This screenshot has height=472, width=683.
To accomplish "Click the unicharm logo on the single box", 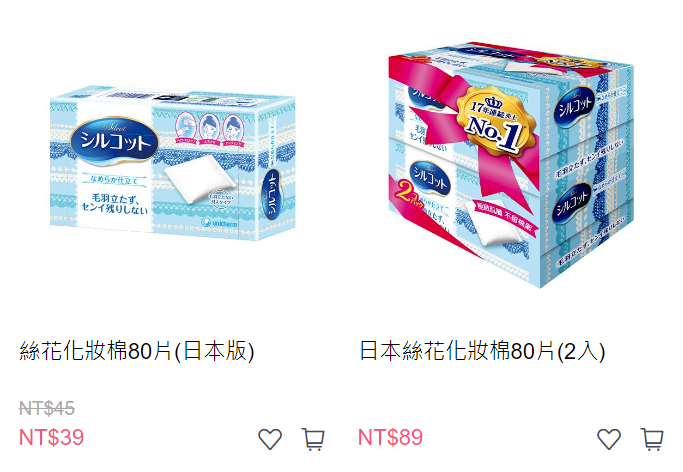I will (220, 223).
